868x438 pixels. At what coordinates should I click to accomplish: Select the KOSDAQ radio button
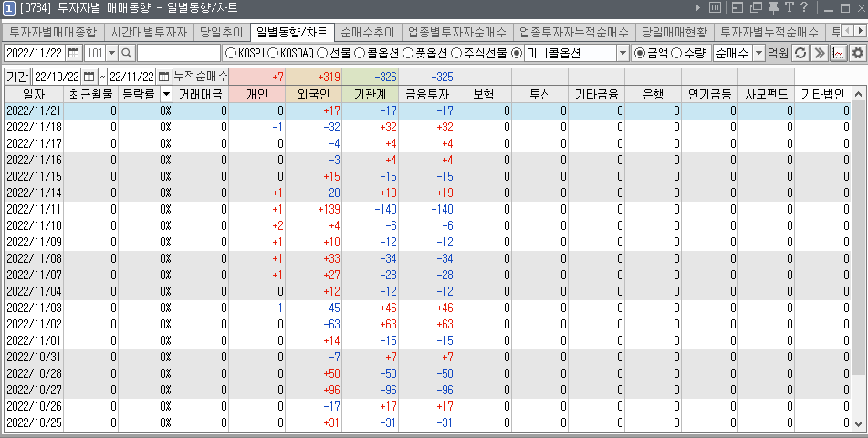coord(271,53)
